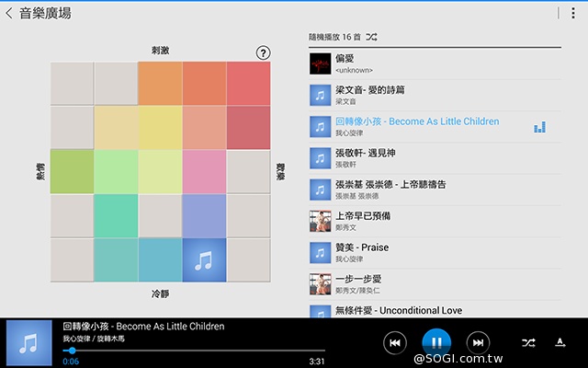
Task: Click album art of 一步一步愛
Action: (321, 284)
